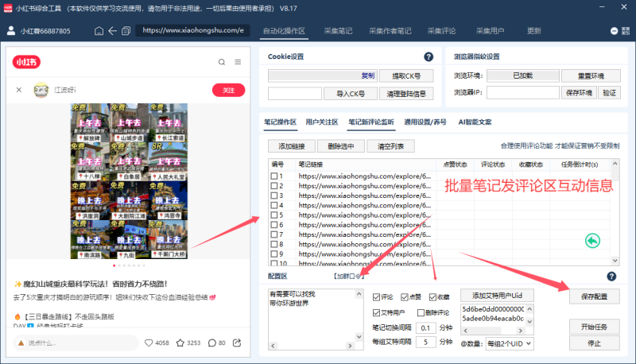Click the grid icon in the top right
Image resolution: width=636 pixels, height=364 pixels.
(x=626, y=31)
